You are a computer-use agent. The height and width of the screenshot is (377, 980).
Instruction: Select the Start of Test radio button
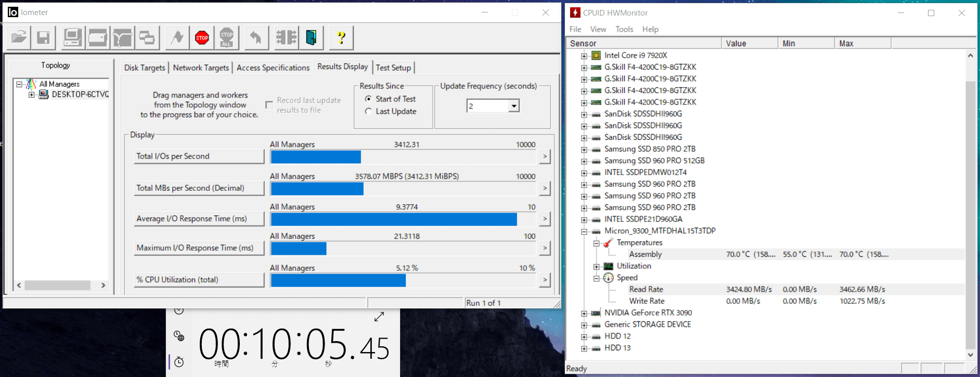click(x=368, y=99)
